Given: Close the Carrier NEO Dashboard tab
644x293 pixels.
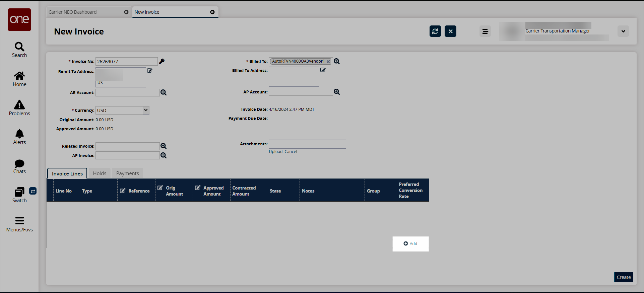Looking at the screenshot, I should tap(126, 12).
